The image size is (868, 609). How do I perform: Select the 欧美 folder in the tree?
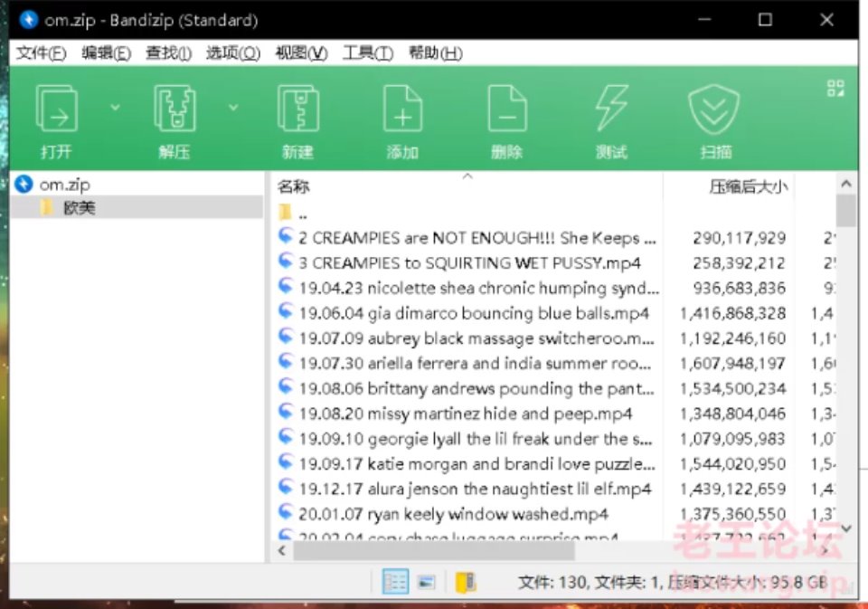pos(79,208)
